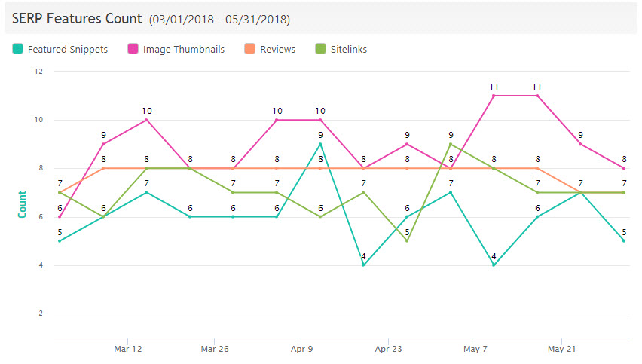Click the SERP Features Count chart title
The image size is (642, 364).
(x=77, y=17)
